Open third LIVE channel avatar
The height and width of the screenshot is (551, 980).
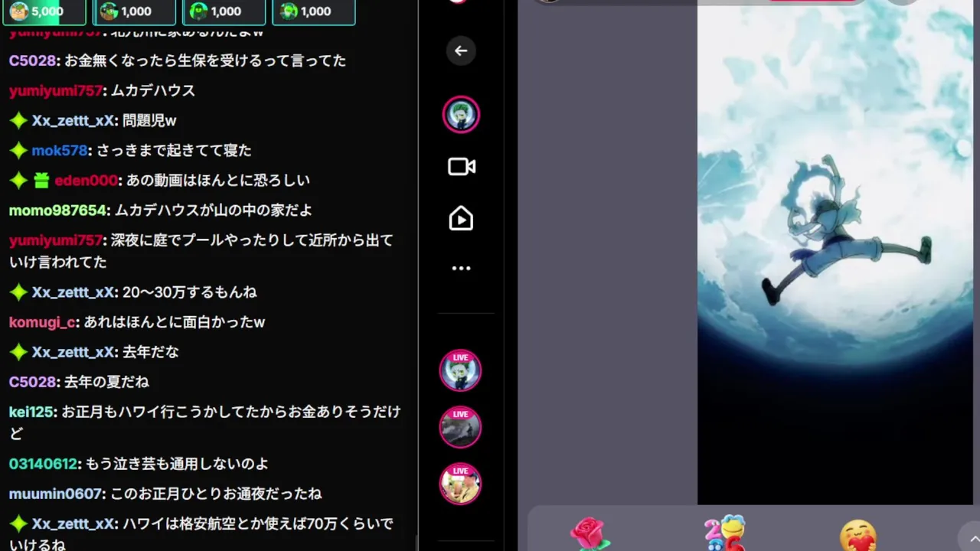(460, 484)
